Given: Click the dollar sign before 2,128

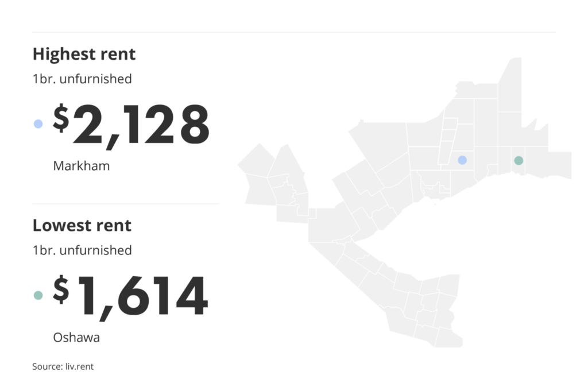Looking at the screenshot, I should [61, 119].
